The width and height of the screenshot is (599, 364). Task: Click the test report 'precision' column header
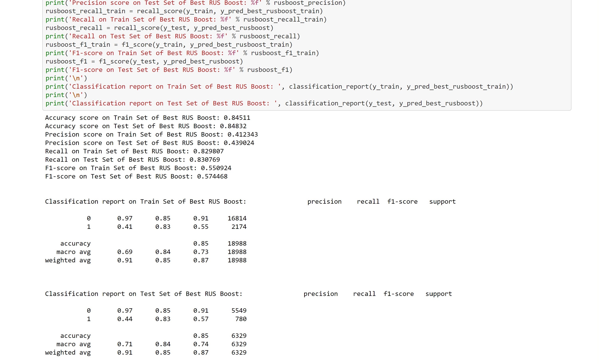(320, 294)
